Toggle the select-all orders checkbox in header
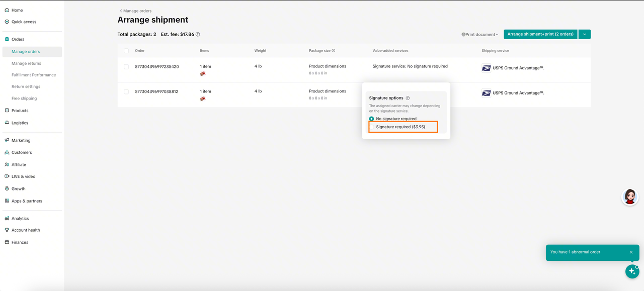This screenshot has width=644, height=291. point(126,51)
